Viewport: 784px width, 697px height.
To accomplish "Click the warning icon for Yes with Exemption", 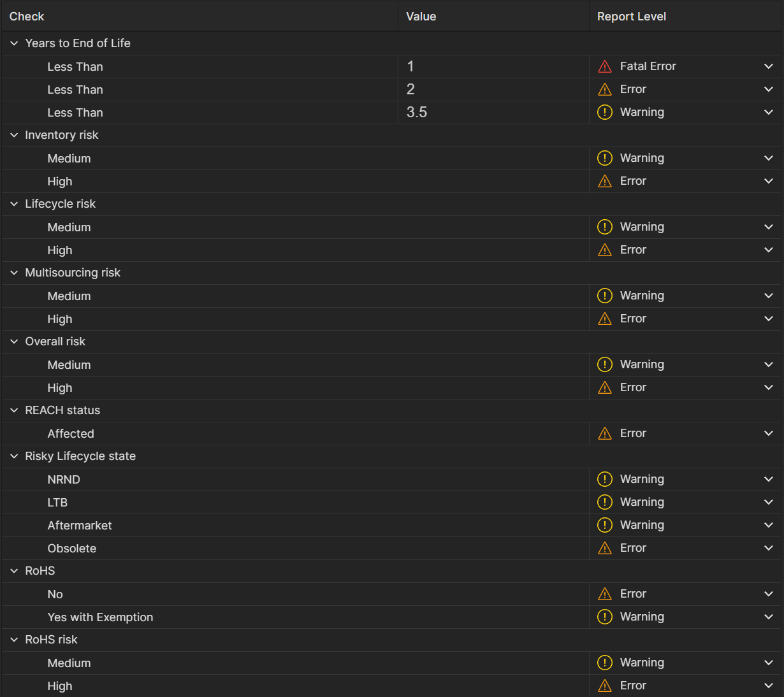I will [x=605, y=617].
